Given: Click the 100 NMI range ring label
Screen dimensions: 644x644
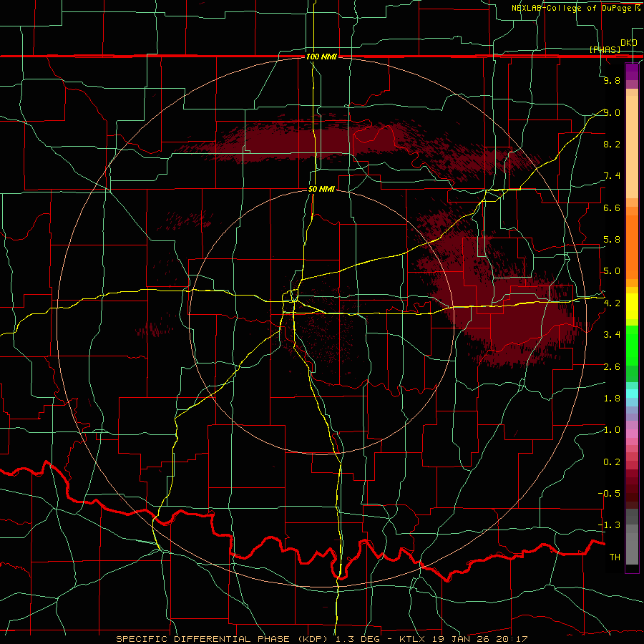Looking at the screenshot, I should pyautogui.click(x=321, y=57).
